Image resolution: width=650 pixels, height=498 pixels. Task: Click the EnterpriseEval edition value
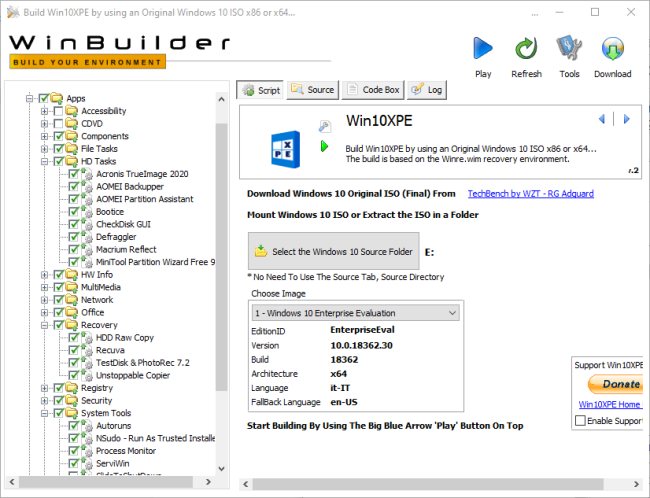click(x=362, y=330)
